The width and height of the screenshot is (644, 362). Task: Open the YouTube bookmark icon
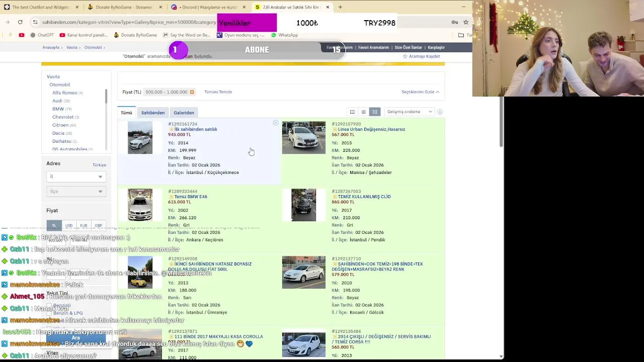[x=21, y=35]
